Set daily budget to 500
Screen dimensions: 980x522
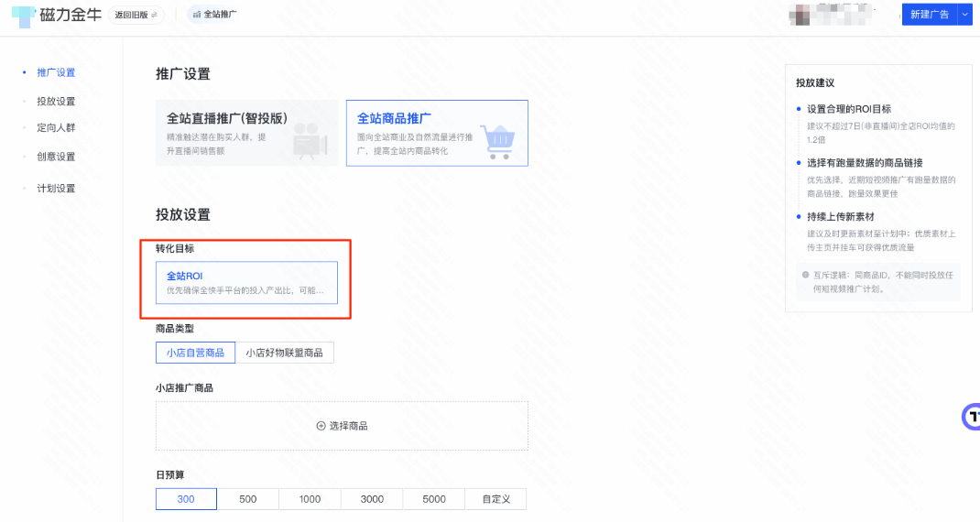(247, 499)
